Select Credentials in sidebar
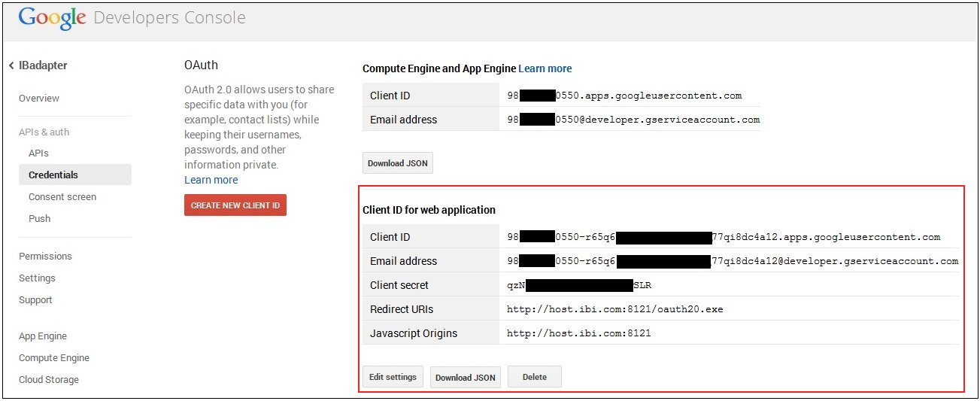Image resolution: width=980 pixels, height=401 pixels. (75, 175)
